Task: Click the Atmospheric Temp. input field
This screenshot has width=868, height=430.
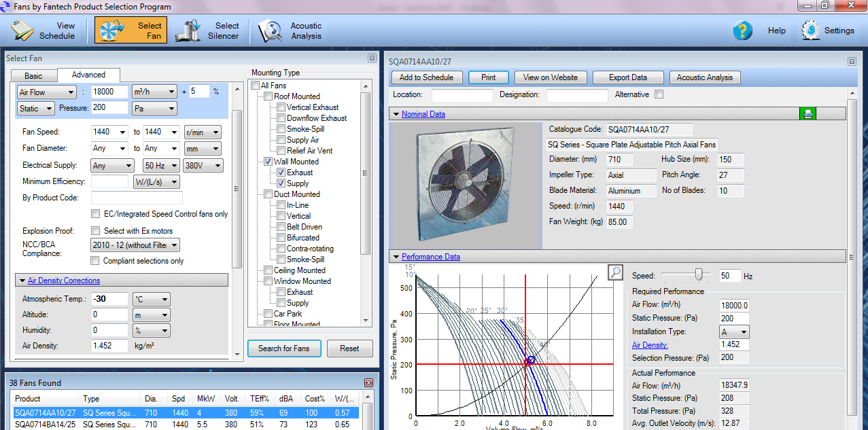Action: [109, 299]
